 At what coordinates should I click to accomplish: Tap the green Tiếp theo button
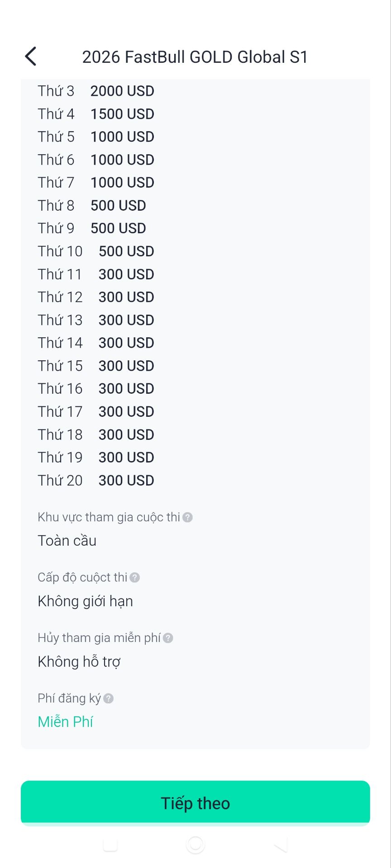pyautogui.click(x=195, y=803)
